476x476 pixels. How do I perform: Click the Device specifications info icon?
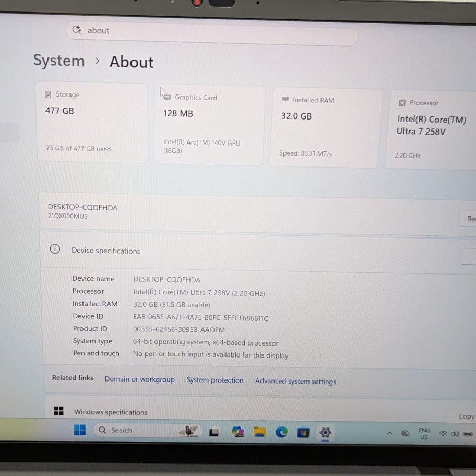55,249
